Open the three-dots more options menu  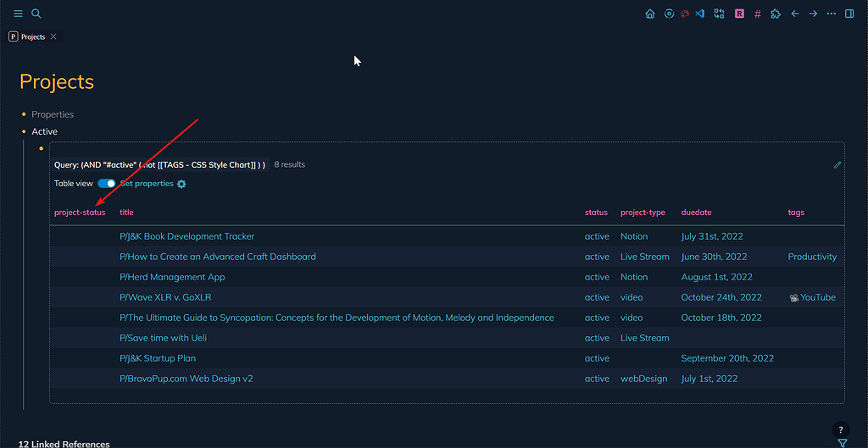click(x=832, y=14)
